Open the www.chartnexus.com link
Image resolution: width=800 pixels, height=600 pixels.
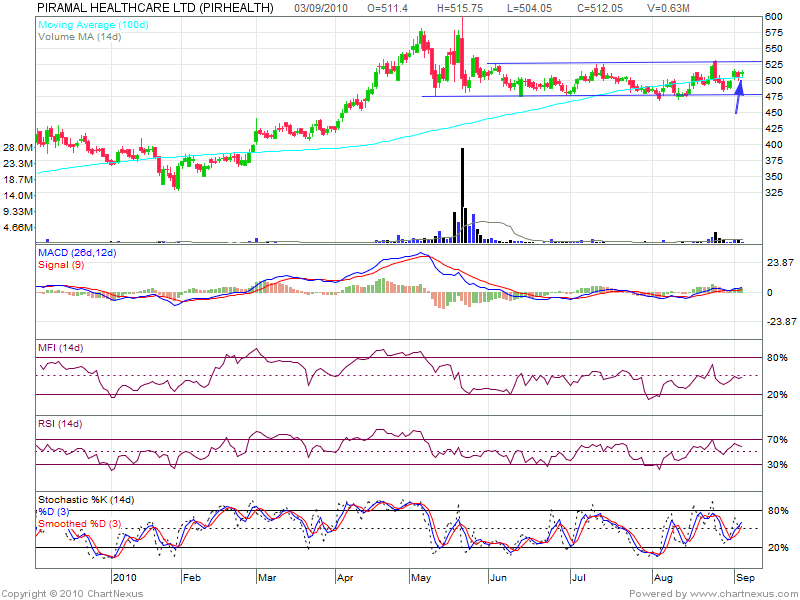click(x=742, y=593)
